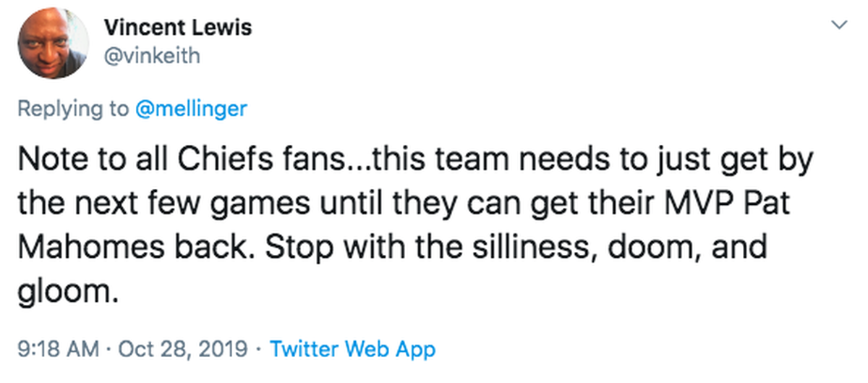Click the final word 'gloom.'
This screenshot has height=383, width=868.
(67, 294)
